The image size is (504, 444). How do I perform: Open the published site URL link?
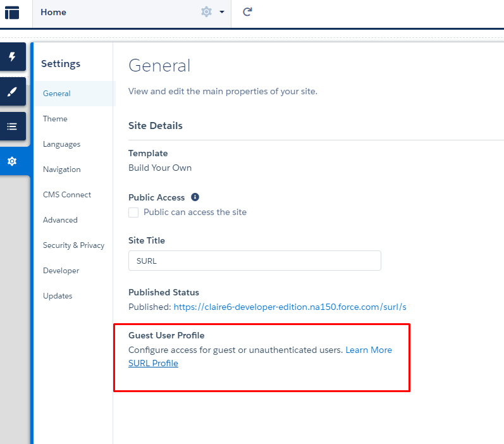click(x=290, y=307)
